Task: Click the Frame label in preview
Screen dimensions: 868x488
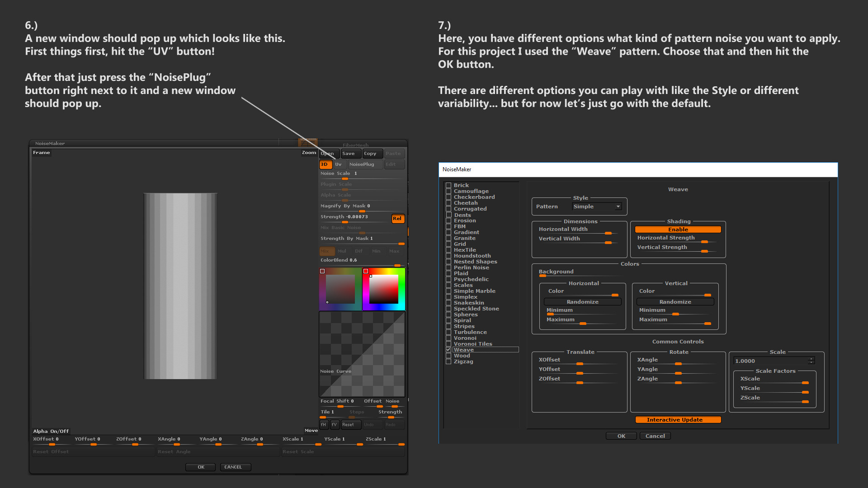Action: coord(42,153)
